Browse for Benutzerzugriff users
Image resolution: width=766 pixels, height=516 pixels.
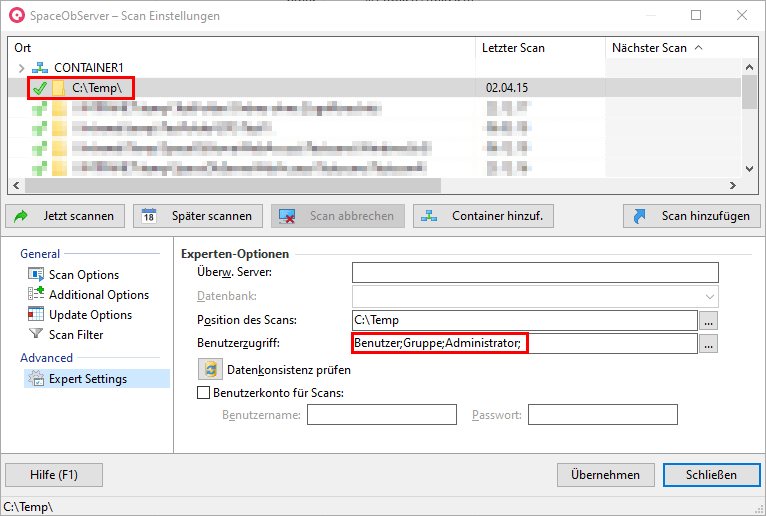click(x=708, y=344)
